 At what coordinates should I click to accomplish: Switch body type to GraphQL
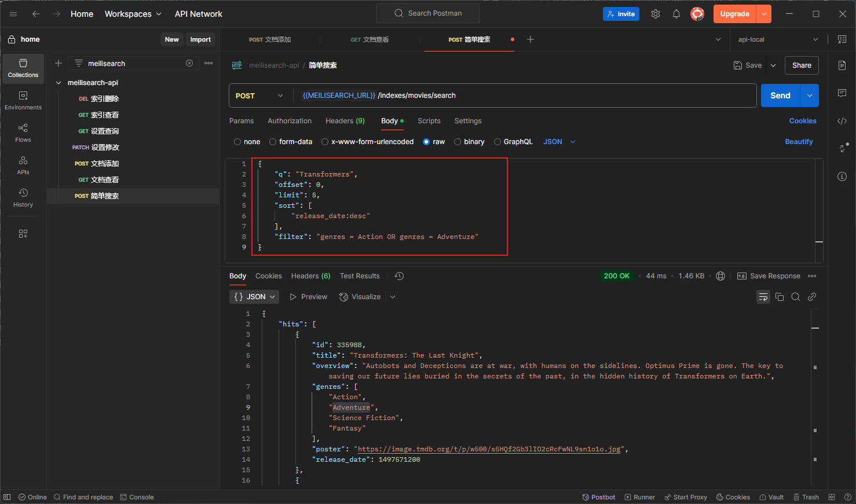pos(513,141)
